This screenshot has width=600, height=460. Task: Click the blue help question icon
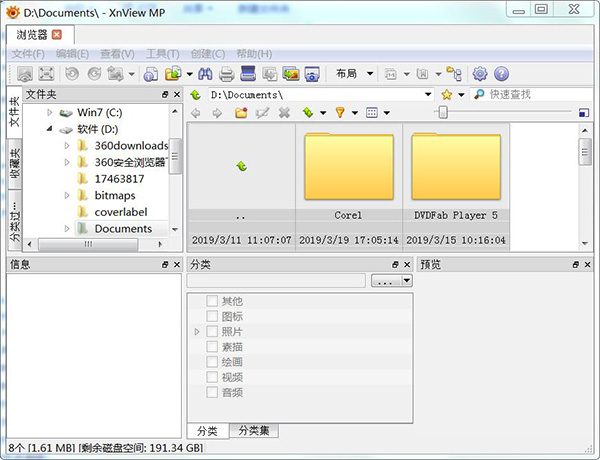tap(501, 73)
